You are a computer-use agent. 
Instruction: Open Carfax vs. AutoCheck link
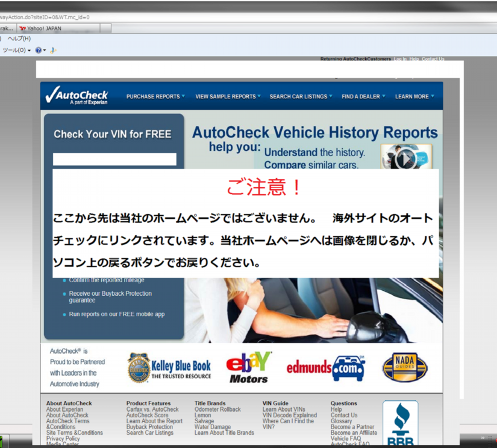152,409
